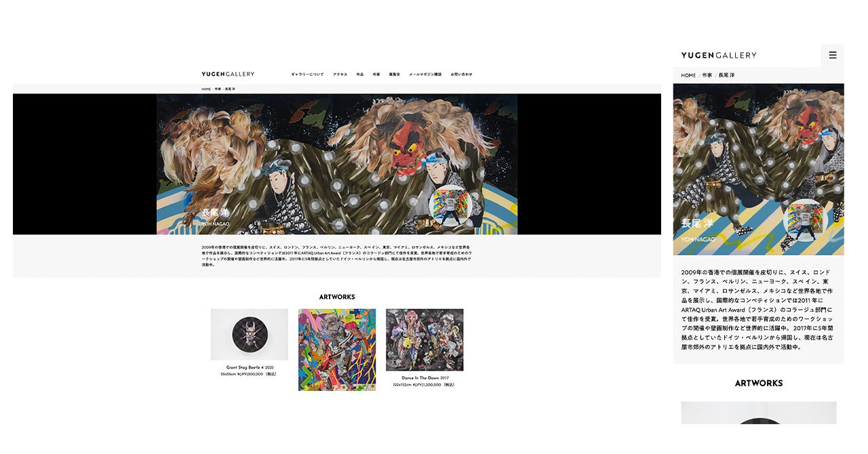
Task: Open the Dance In The Dawn artwork thumbnail
Action: (425, 340)
